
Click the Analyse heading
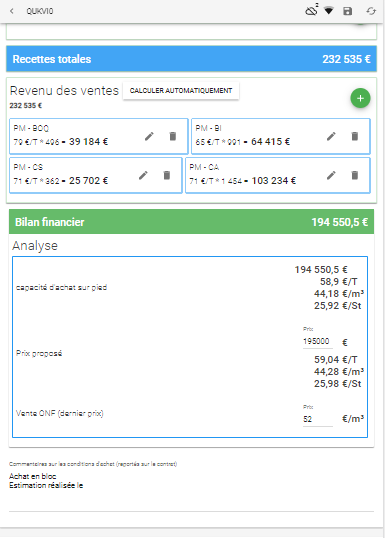click(x=35, y=246)
